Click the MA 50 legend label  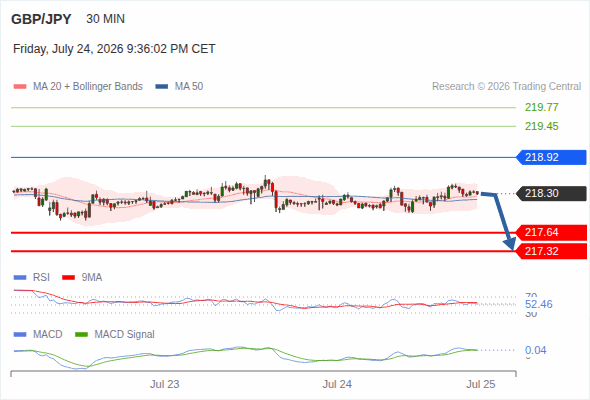[x=189, y=87]
